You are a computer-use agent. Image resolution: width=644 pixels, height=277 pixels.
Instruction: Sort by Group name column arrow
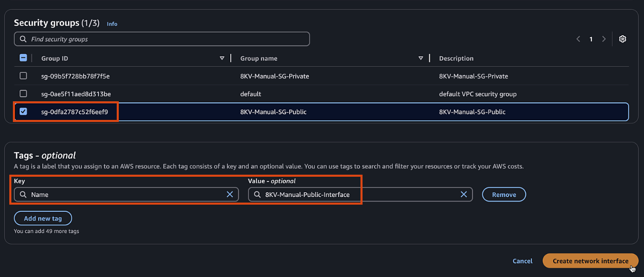[421, 58]
